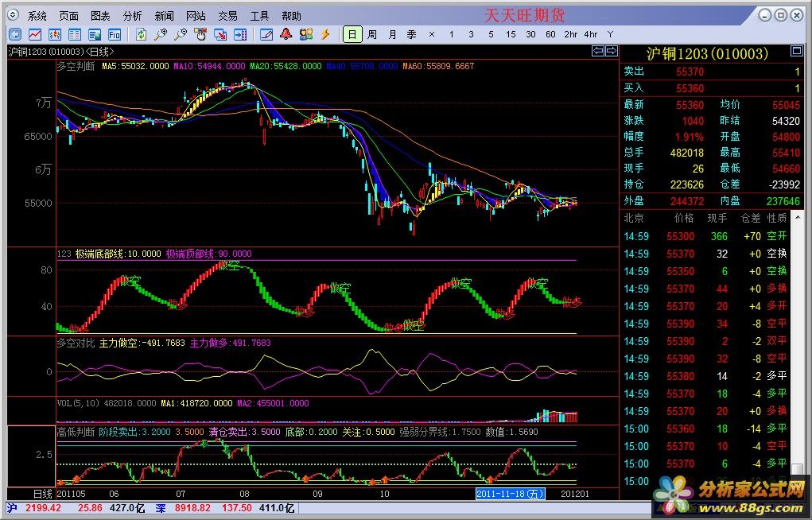Open the 分析 menu

pyautogui.click(x=132, y=16)
